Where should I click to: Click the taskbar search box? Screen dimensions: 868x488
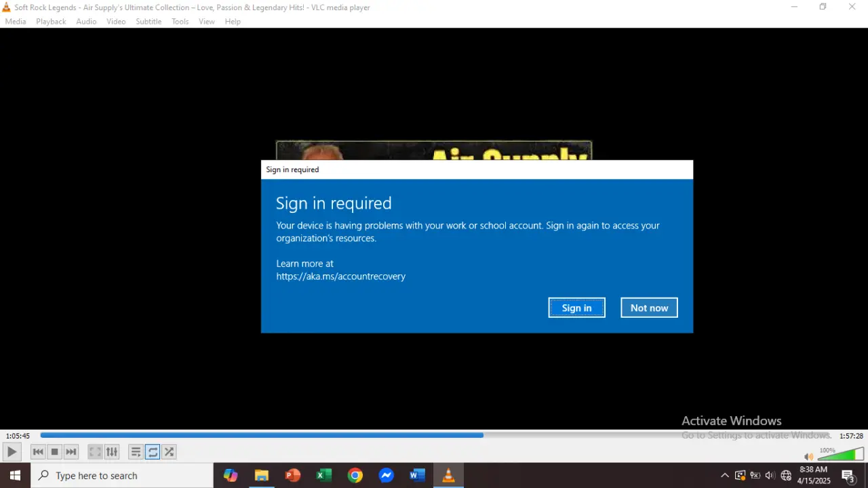[x=122, y=475]
